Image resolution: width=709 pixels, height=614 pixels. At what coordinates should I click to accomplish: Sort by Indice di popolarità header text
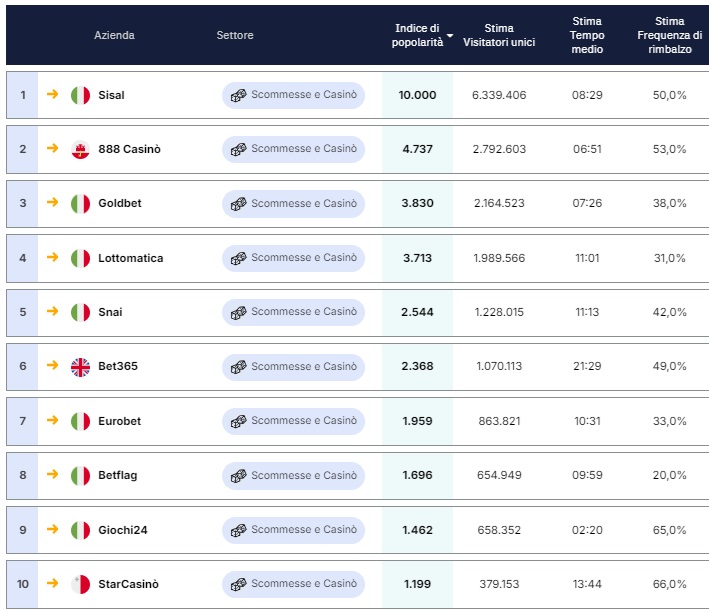tap(417, 35)
